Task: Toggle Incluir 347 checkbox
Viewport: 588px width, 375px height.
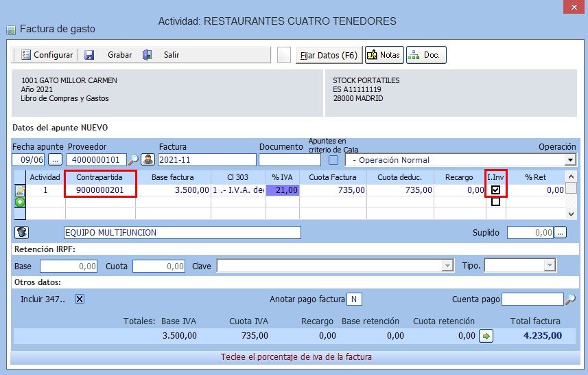Action: tap(80, 299)
